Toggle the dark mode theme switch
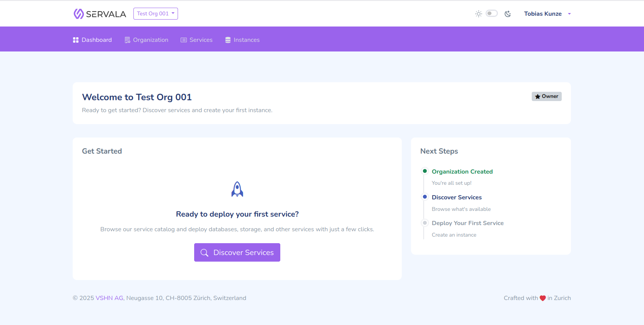 tap(492, 13)
